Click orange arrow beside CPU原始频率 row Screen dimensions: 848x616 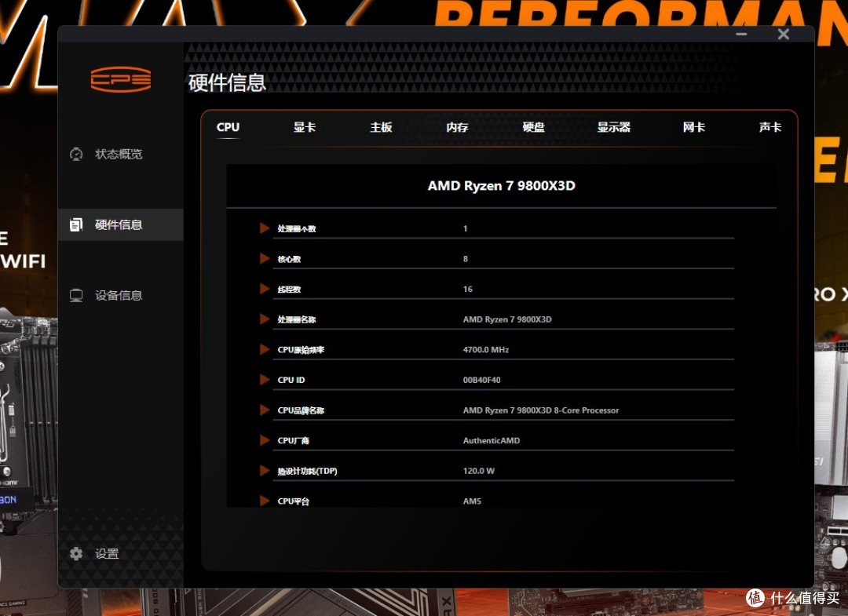click(265, 349)
